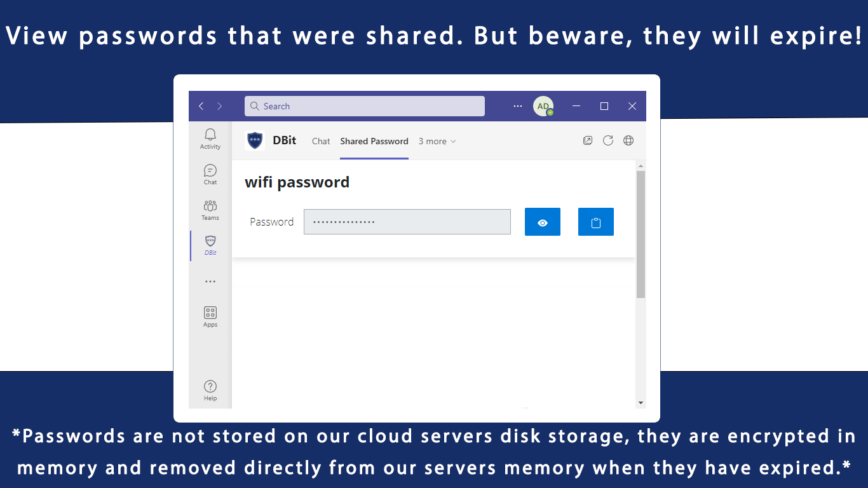Open the globe website icon
Image resolution: width=868 pixels, height=488 pixels.
pyautogui.click(x=628, y=140)
